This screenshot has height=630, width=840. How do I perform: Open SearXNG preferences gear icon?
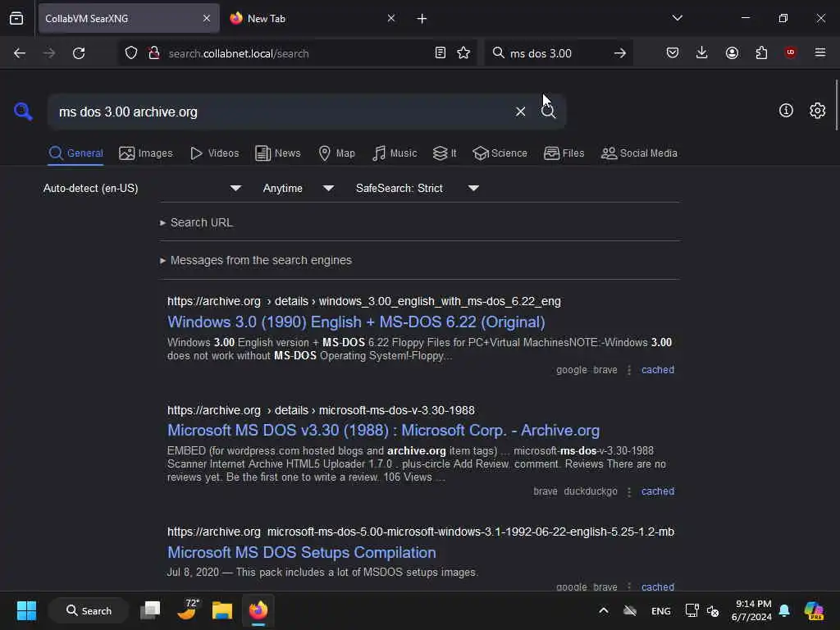point(818,111)
